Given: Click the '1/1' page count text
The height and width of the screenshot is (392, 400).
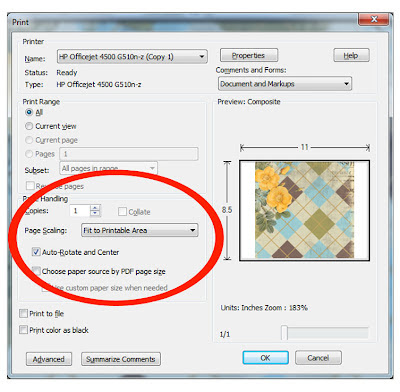Looking at the screenshot, I should coord(225,334).
